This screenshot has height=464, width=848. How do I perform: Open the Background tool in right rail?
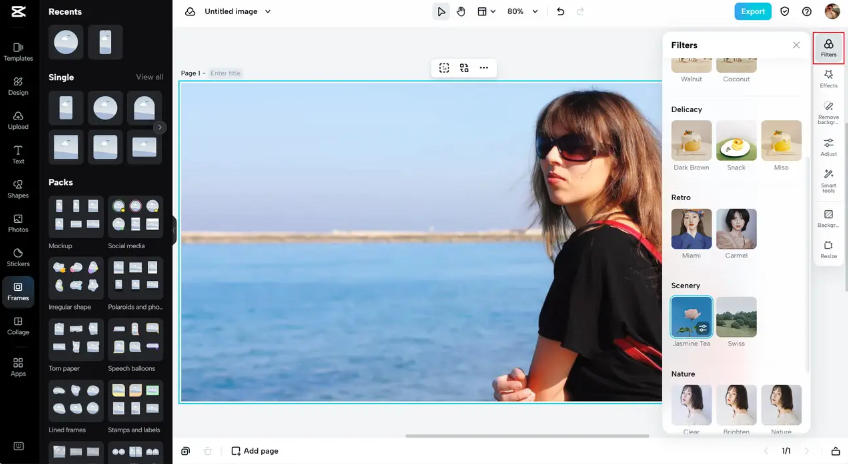pos(829,218)
